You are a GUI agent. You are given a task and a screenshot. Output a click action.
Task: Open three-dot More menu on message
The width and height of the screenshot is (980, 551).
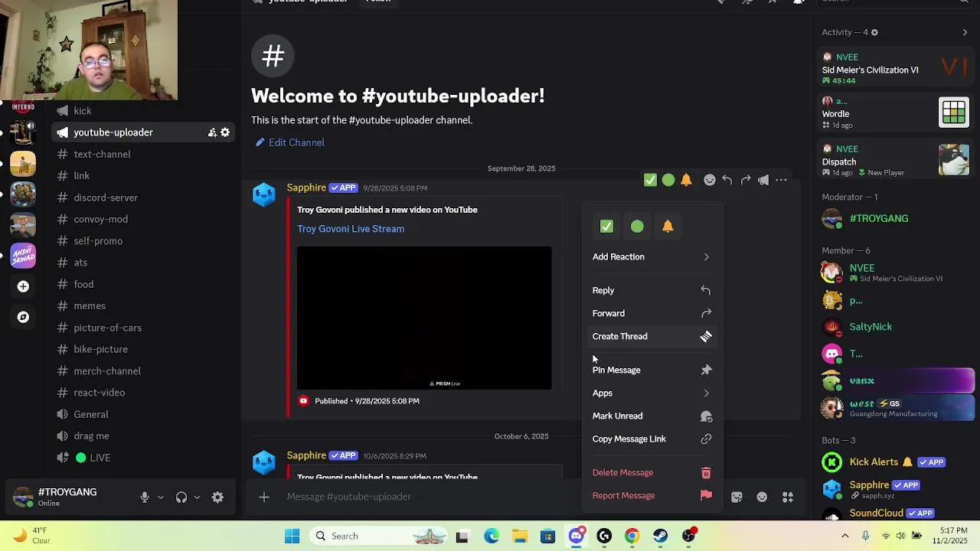(x=781, y=180)
